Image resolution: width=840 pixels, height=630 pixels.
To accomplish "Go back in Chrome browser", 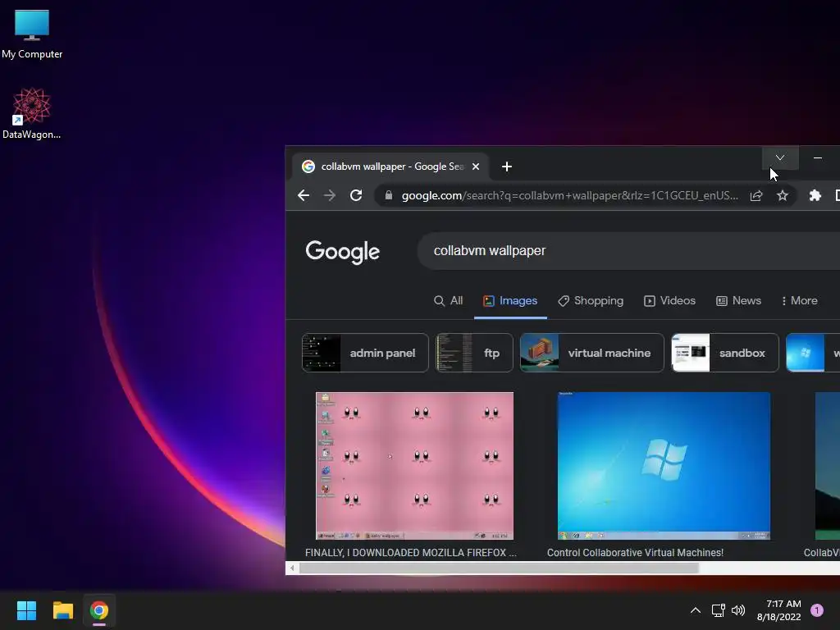I will [304, 195].
